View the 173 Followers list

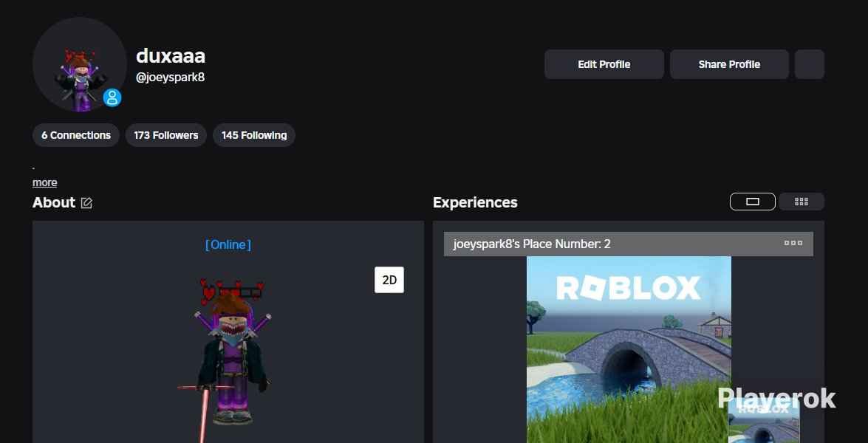pyautogui.click(x=165, y=135)
